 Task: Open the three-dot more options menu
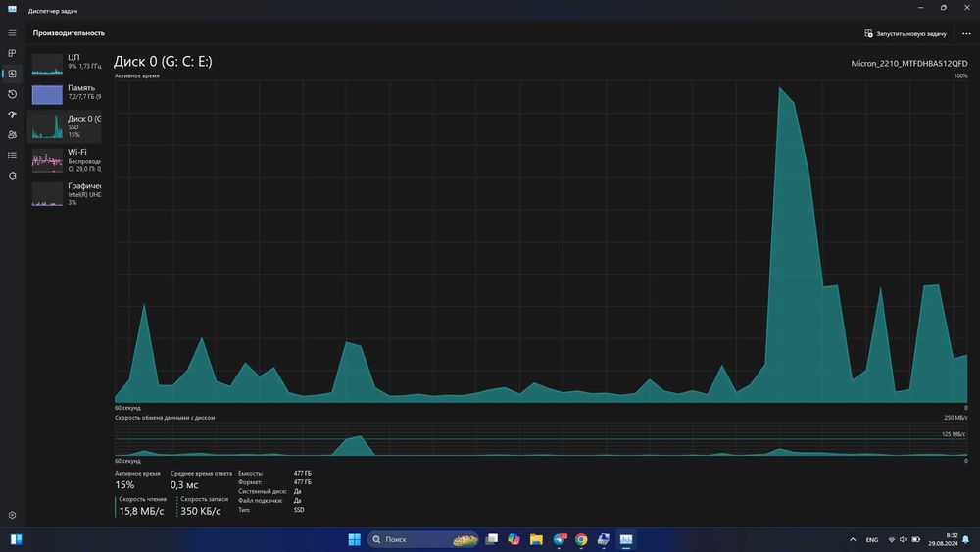[x=966, y=33]
